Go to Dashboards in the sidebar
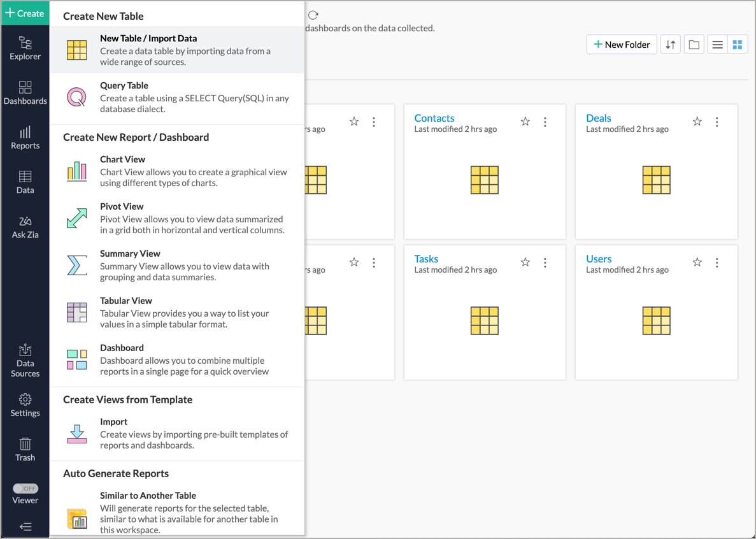Image resolution: width=756 pixels, height=539 pixels. [x=25, y=93]
